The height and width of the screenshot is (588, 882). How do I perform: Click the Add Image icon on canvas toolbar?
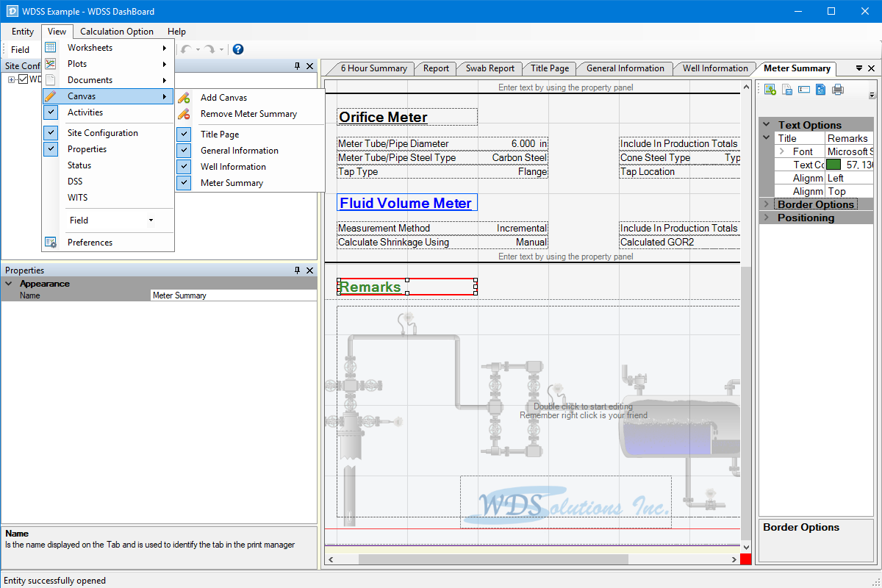pos(770,90)
